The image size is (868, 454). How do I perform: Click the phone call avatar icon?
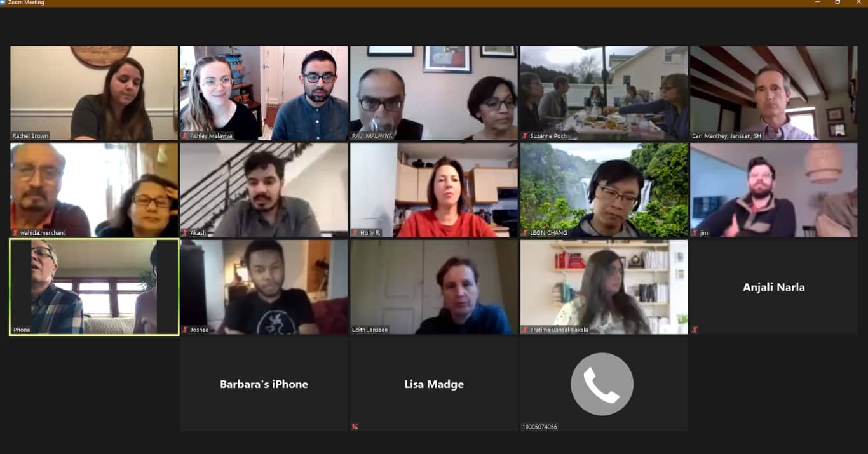[602, 384]
